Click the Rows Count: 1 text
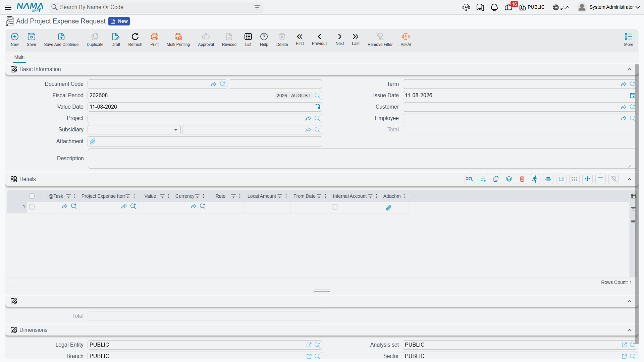Image resolution: width=644 pixels, height=362 pixels. pos(616,282)
